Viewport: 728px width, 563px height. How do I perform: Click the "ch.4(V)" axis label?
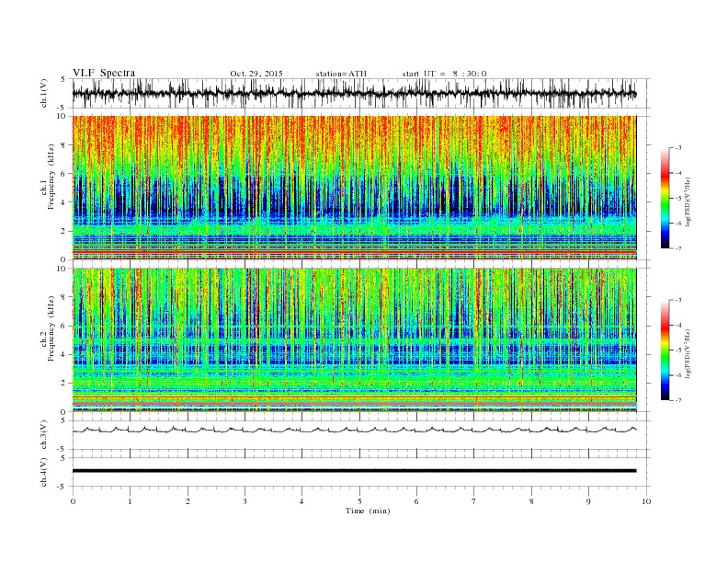pos(44,473)
